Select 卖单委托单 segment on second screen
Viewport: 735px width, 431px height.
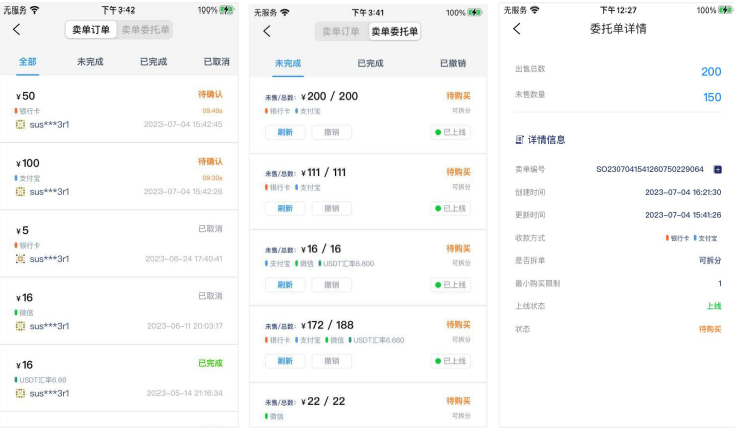(x=395, y=31)
